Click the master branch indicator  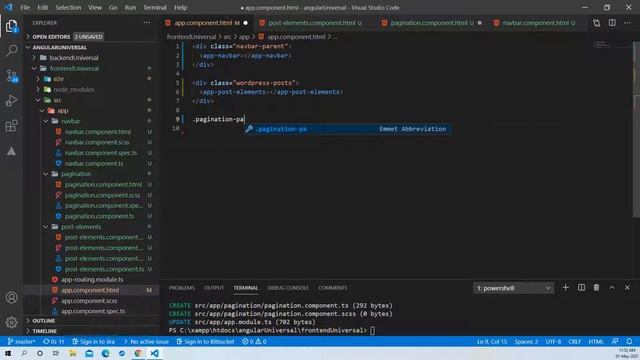[x=21, y=342]
